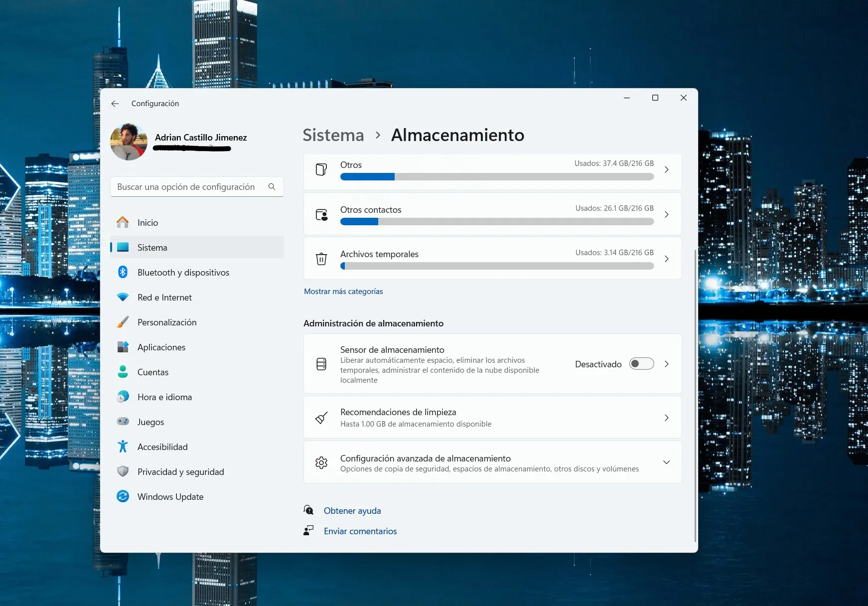The image size is (868, 606).
Task: Click the Aplicaciones icon in sidebar
Action: [x=123, y=347]
